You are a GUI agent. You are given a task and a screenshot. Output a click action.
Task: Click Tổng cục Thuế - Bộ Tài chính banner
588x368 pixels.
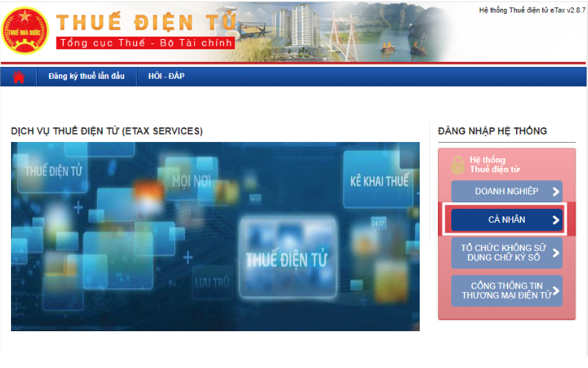[x=146, y=43]
